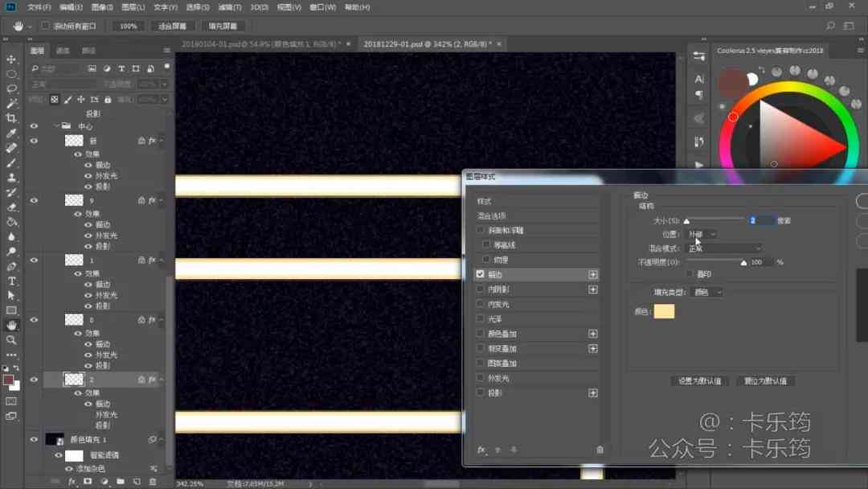Select the Brush tool in toolbar
This screenshot has height=489, width=868.
coord(11,162)
